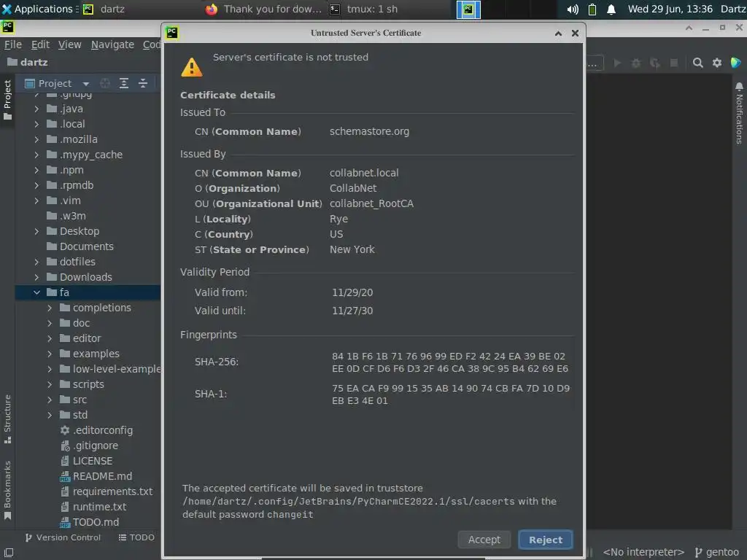Open the View menu

tap(69, 44)
